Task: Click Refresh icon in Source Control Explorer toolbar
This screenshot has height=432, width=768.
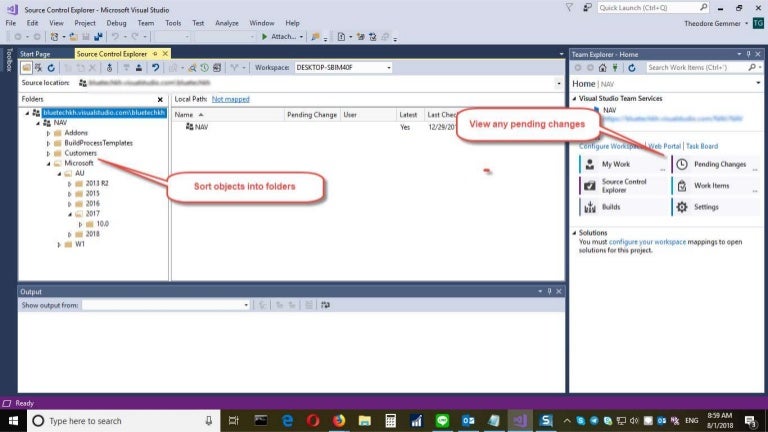Action: pos(52,68)
